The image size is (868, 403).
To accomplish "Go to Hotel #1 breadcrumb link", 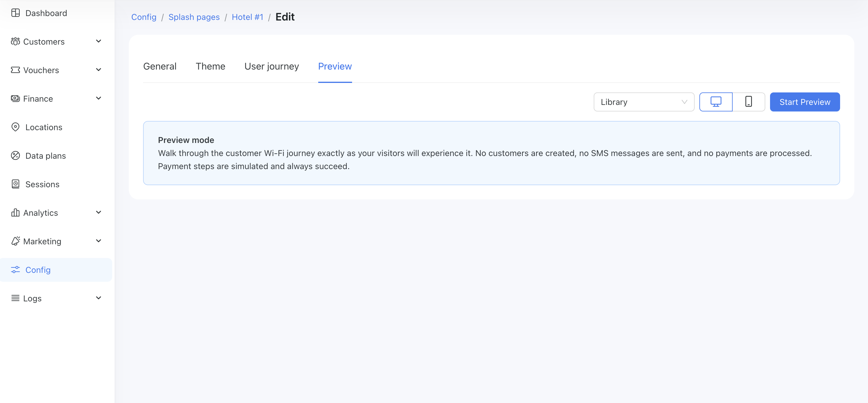I will [247, 17].
